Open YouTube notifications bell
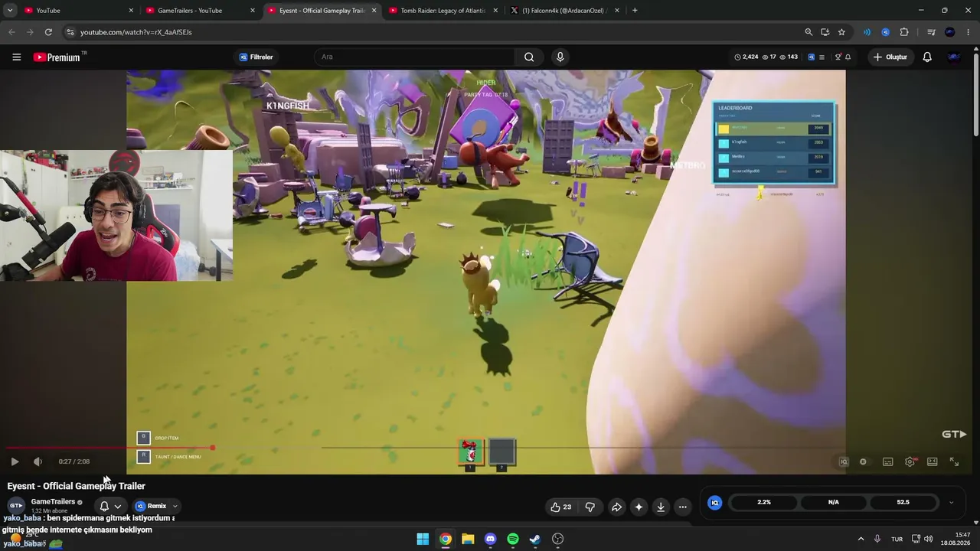Viewport: 980px width, 551px height. [x=927, y=57]
